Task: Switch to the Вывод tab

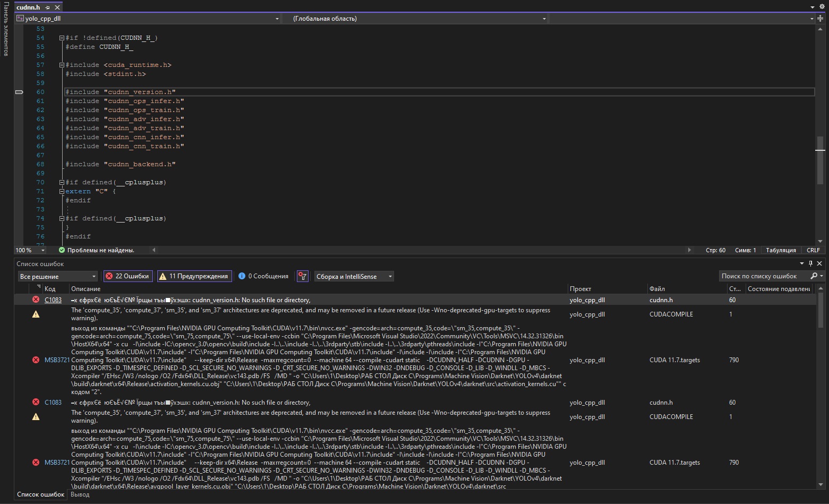Action: [80, 494]
